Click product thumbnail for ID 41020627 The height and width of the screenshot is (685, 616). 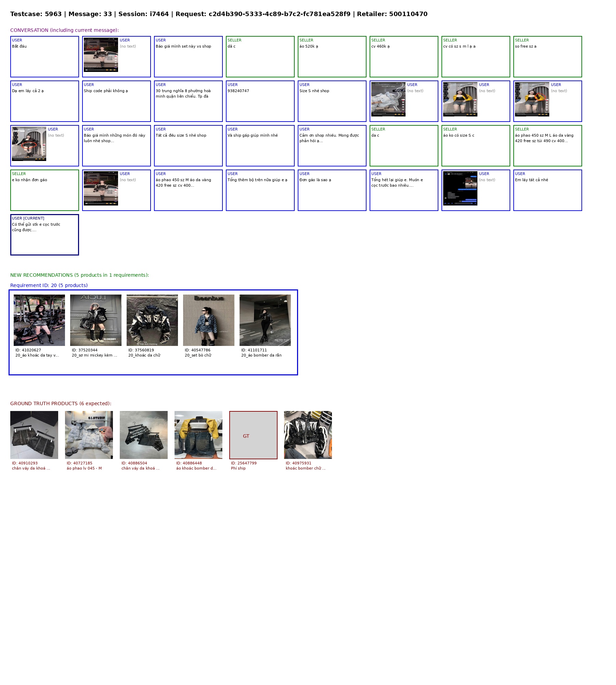click(x=39, y=320)
